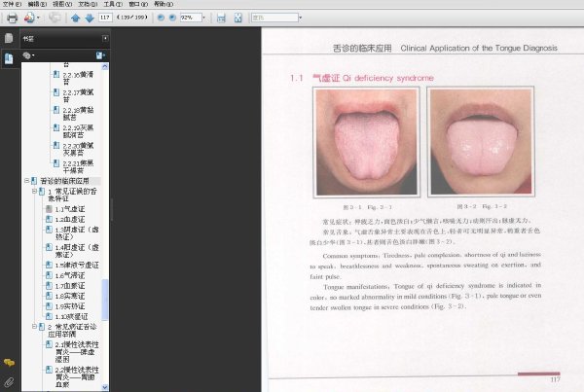584x392 pixels.
Task: Select bookmark 2.2.20黄腻灰黑苔
Action: tap(78, 149)
